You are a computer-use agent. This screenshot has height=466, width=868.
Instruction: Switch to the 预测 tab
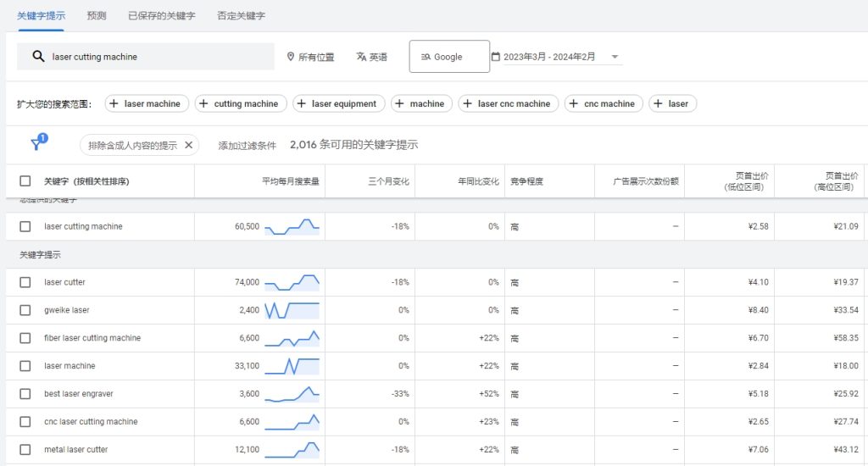pos(97,15)
